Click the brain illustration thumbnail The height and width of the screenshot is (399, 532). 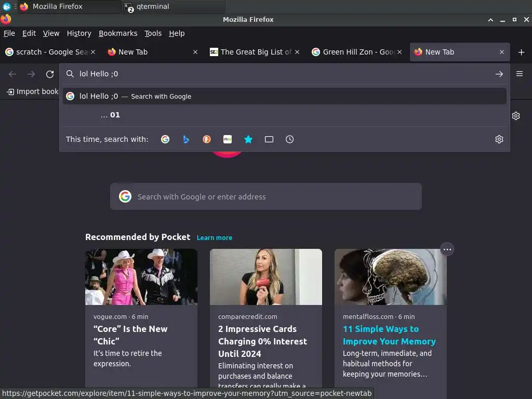click(x=391, y=277)
